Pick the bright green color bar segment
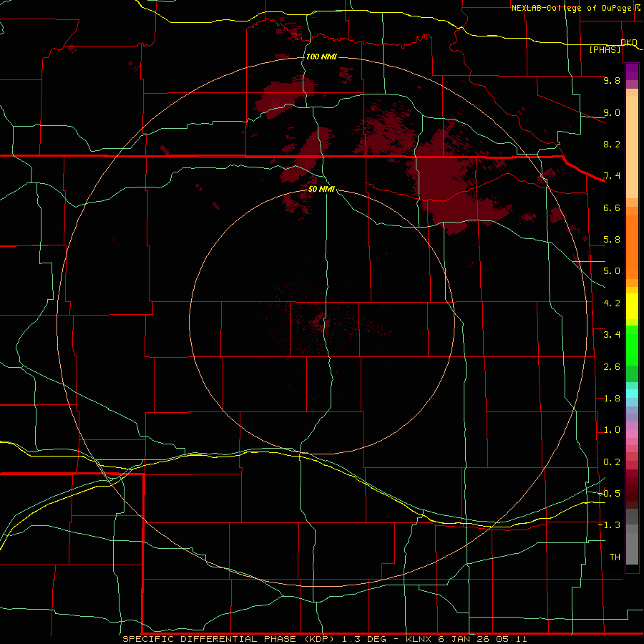 click(x=632, y=346)
